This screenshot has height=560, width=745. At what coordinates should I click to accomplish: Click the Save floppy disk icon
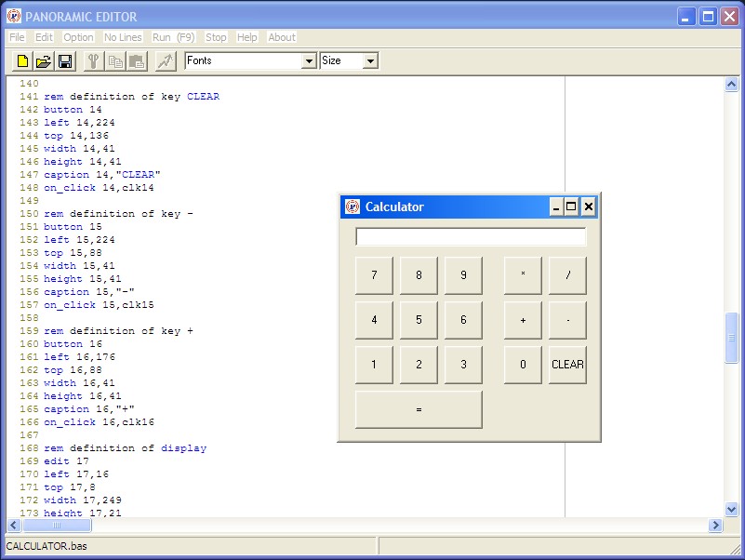(x=64, y=60)
